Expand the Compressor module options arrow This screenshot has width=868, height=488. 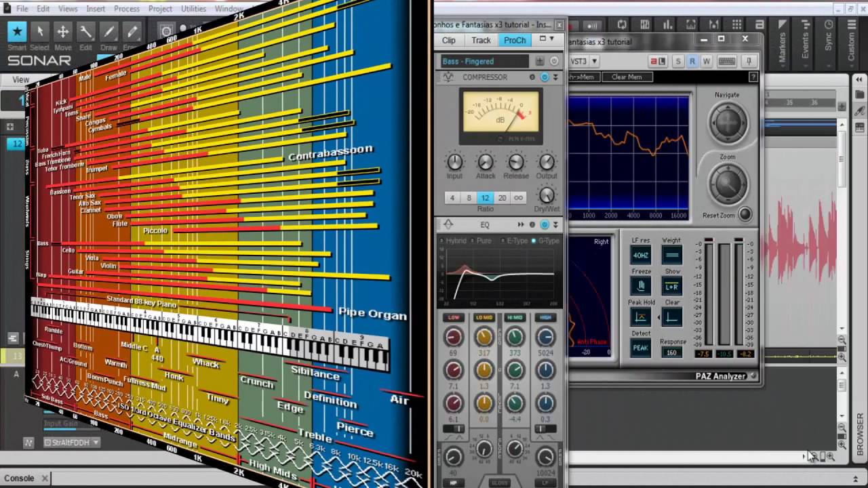(x=555, y=77)
